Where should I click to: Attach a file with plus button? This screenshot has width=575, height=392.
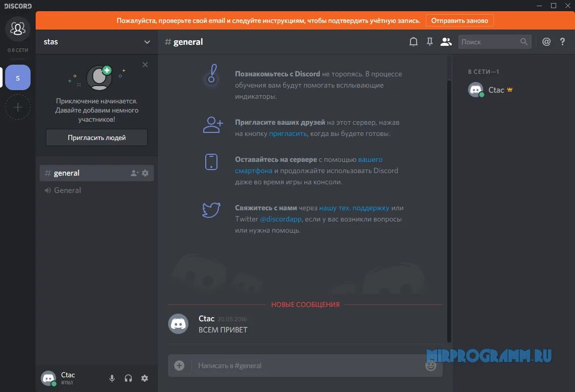(179, 366)
